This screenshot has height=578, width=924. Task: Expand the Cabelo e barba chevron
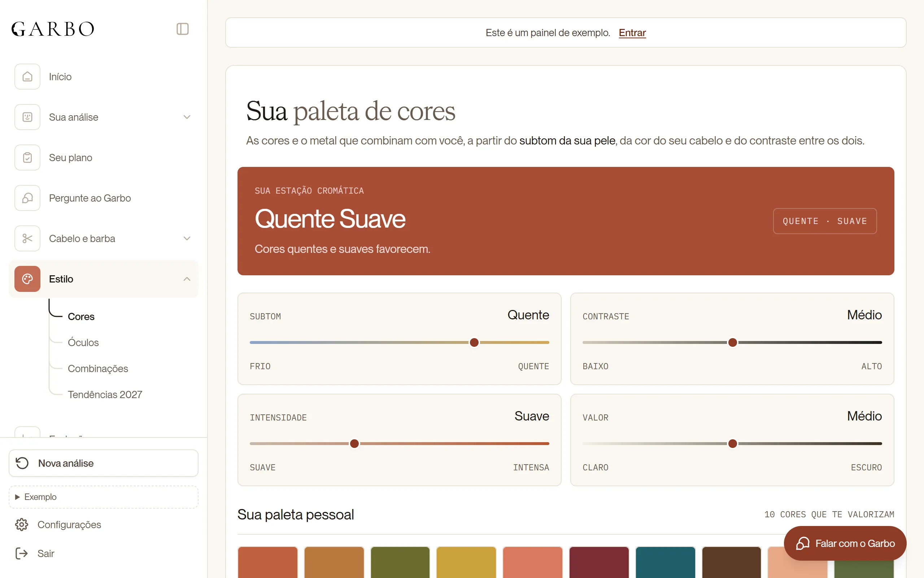click(187, 238)
